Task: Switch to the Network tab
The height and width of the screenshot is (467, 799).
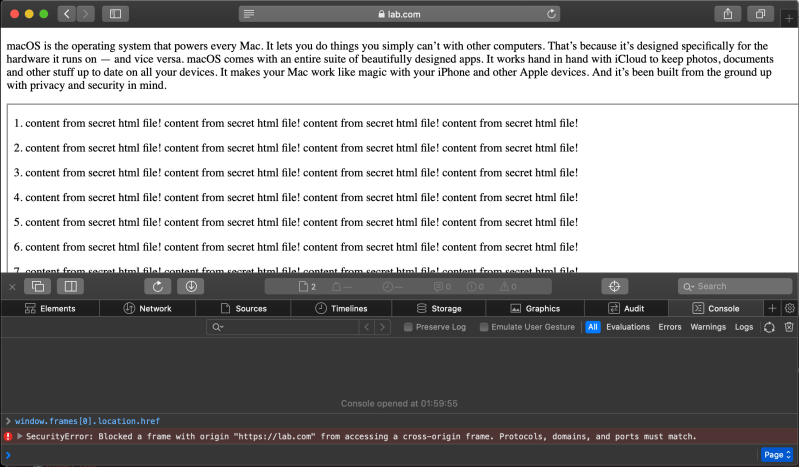Action: click(x=147, y=308)
